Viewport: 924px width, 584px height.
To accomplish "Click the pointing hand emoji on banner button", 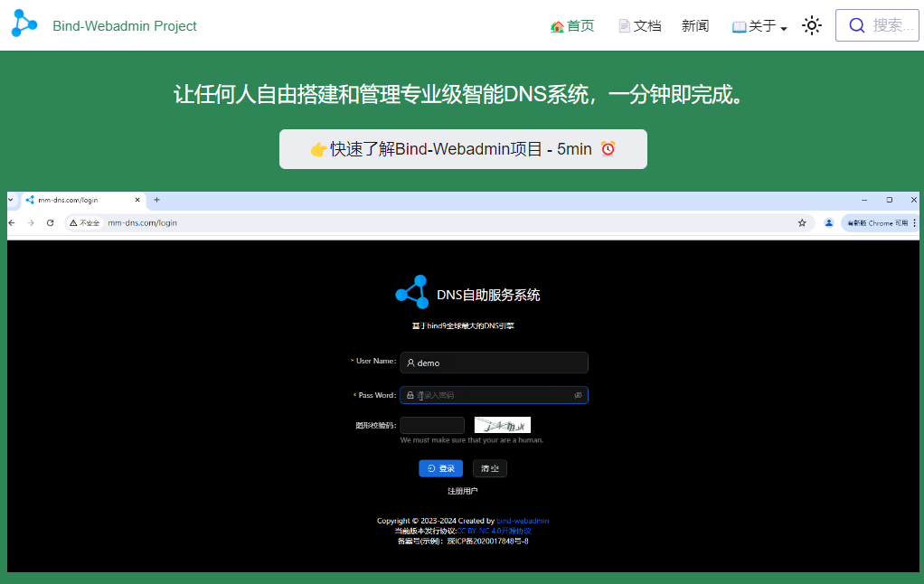I will coord(318,150).
